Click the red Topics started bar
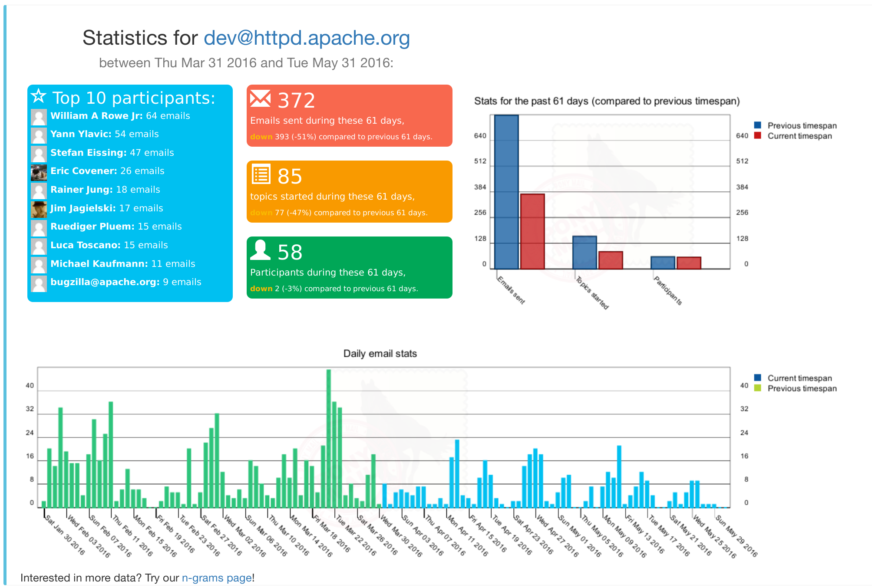 [x=611, y=260]
